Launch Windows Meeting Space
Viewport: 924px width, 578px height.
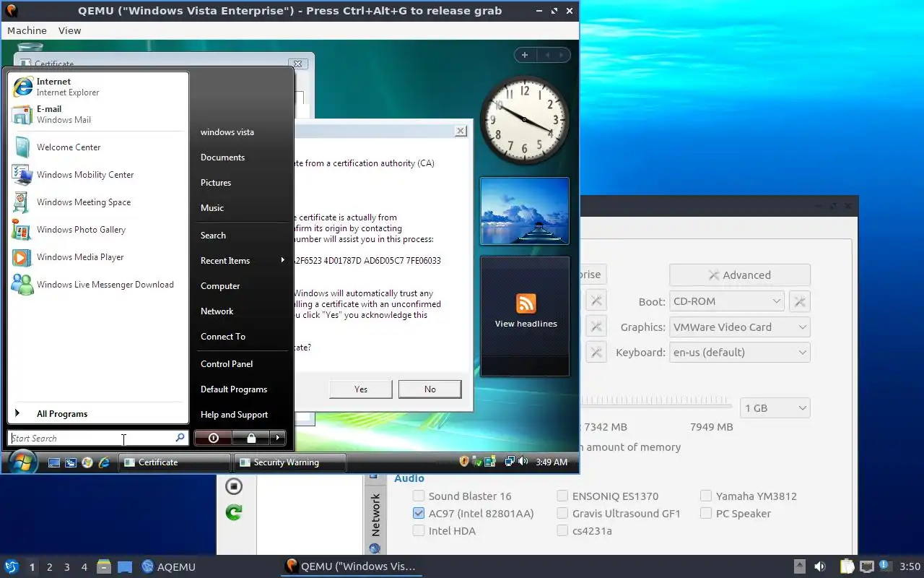click(98, 202)
